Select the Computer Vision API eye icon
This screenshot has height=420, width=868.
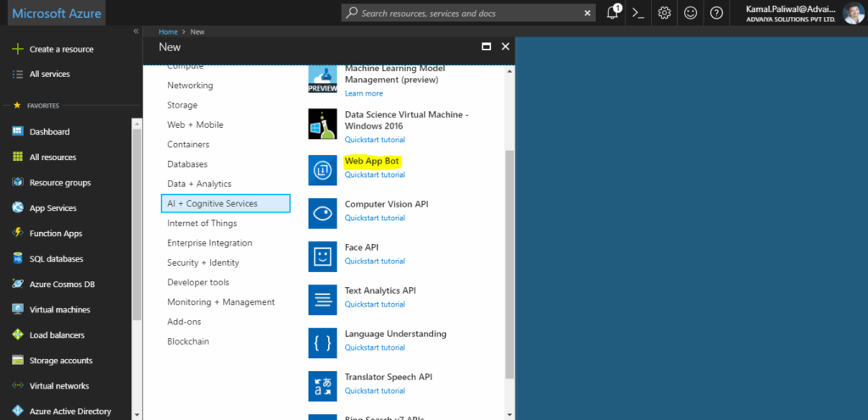coord(323,213)
